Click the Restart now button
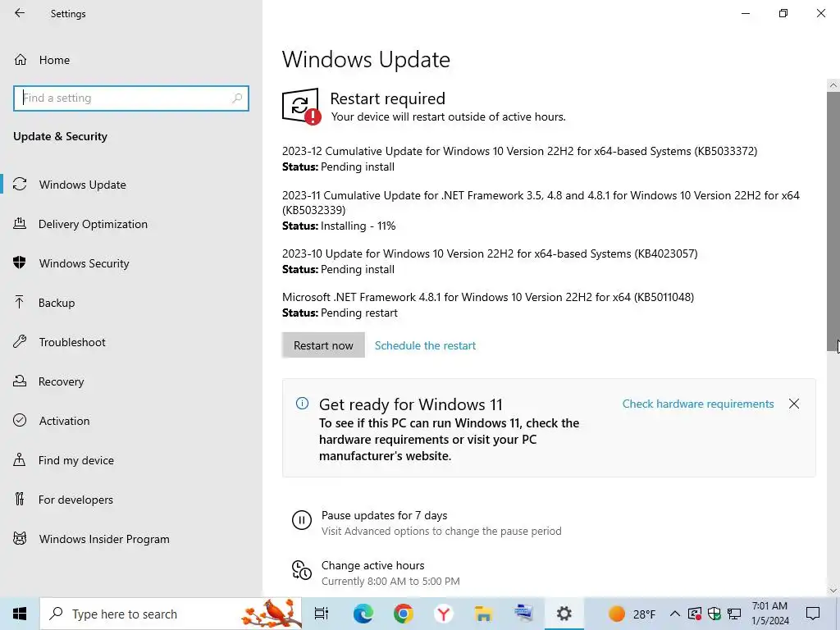The width and height of the screenshot is (840, 630). coord(323,345)
